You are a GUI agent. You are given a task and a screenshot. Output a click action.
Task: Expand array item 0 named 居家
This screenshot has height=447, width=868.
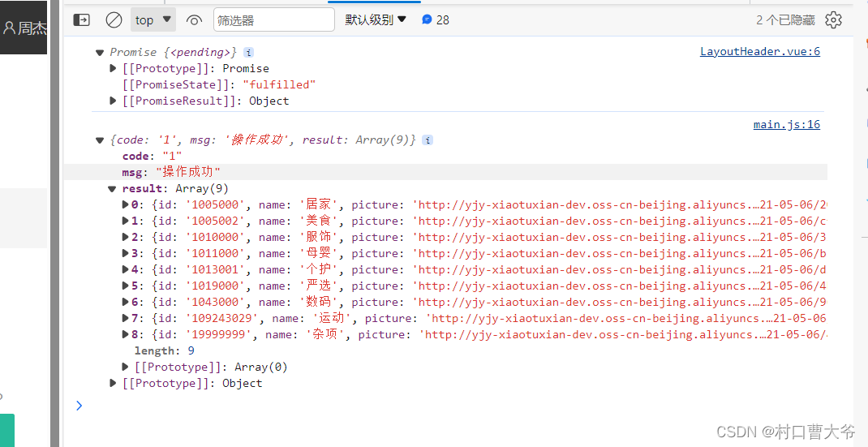[x=127, y=205]
